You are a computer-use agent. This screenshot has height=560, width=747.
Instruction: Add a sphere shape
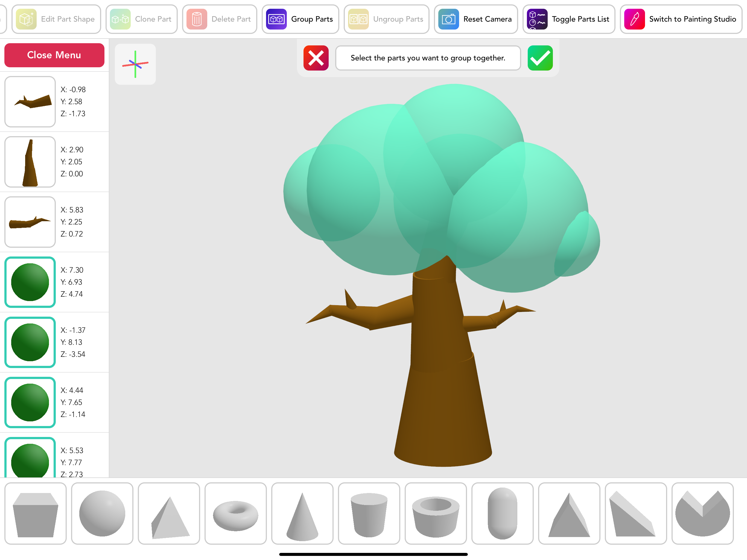(x=102, y=513)
